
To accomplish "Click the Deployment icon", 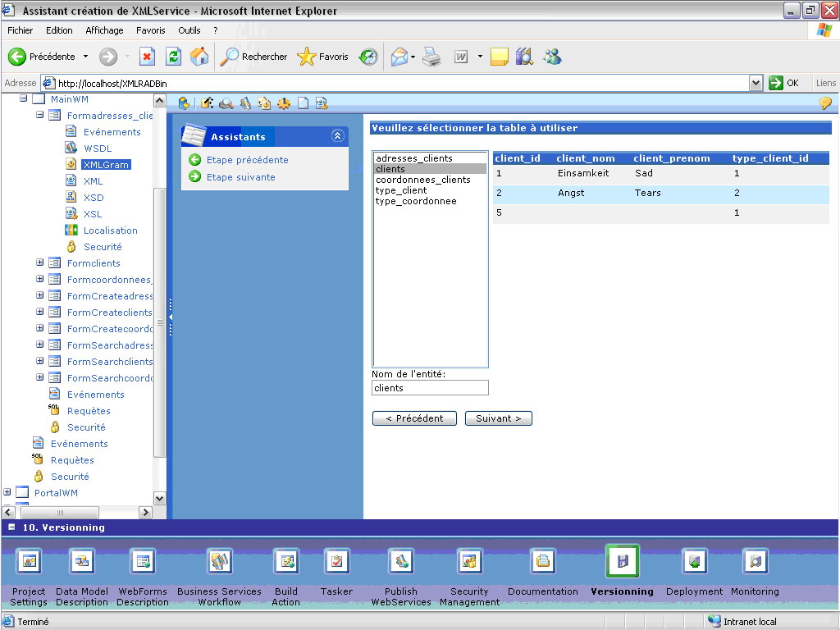I will 694,561.
